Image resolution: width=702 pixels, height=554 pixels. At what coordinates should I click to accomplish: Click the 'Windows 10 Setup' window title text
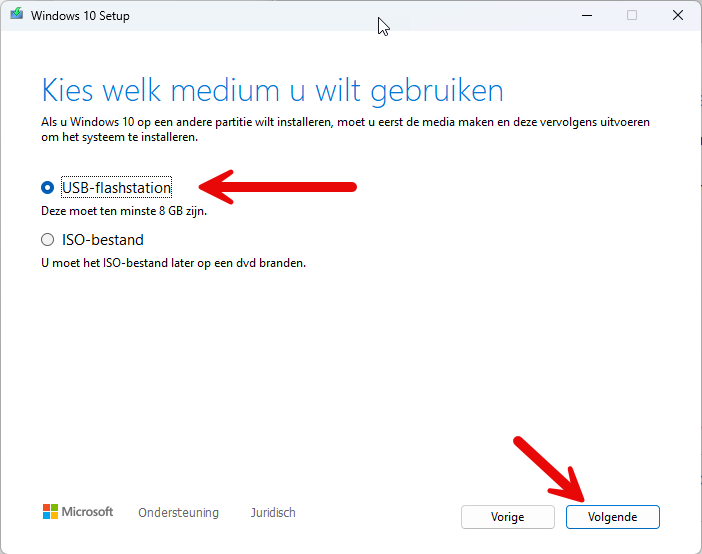pyautogui.click(x=80, y=16)
